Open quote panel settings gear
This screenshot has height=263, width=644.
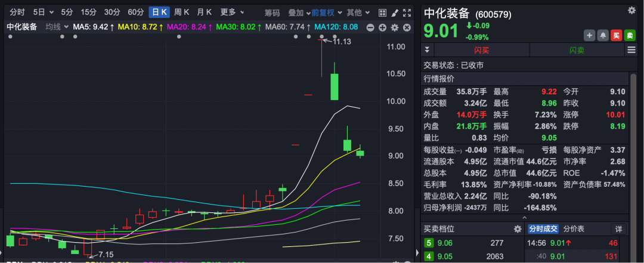(x=631, y=11)
